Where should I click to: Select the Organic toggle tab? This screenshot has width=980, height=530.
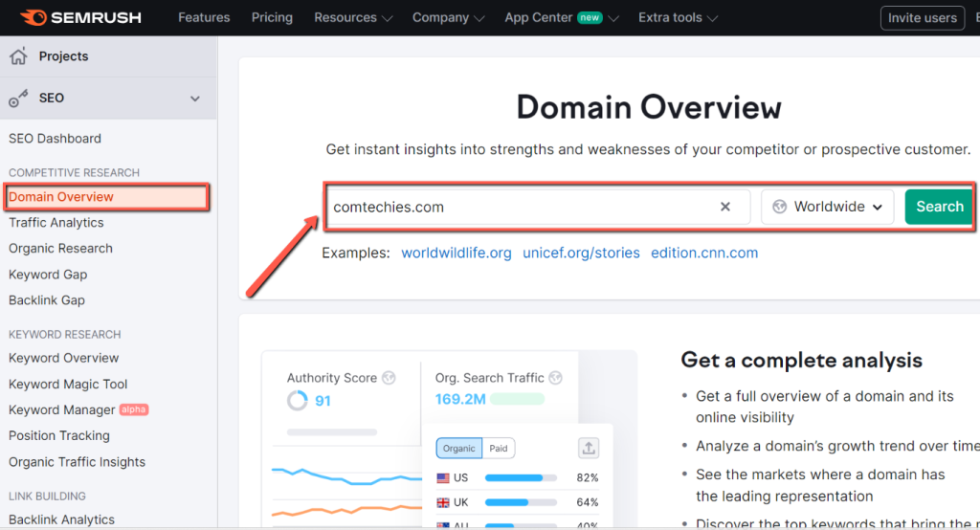pyautogui.click(x=458, y=448)
